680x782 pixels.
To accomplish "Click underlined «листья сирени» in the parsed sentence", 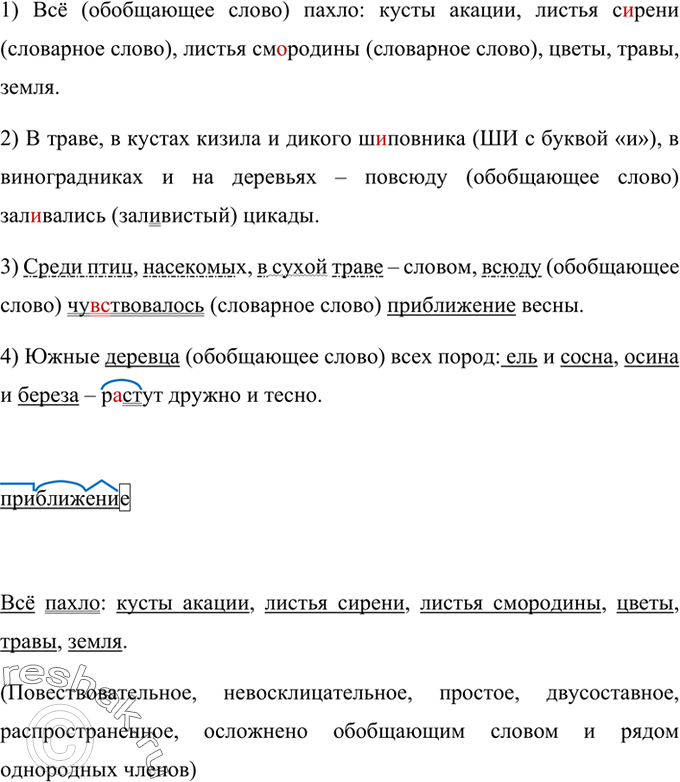I will pyautogui.click(x=334, y=603).
